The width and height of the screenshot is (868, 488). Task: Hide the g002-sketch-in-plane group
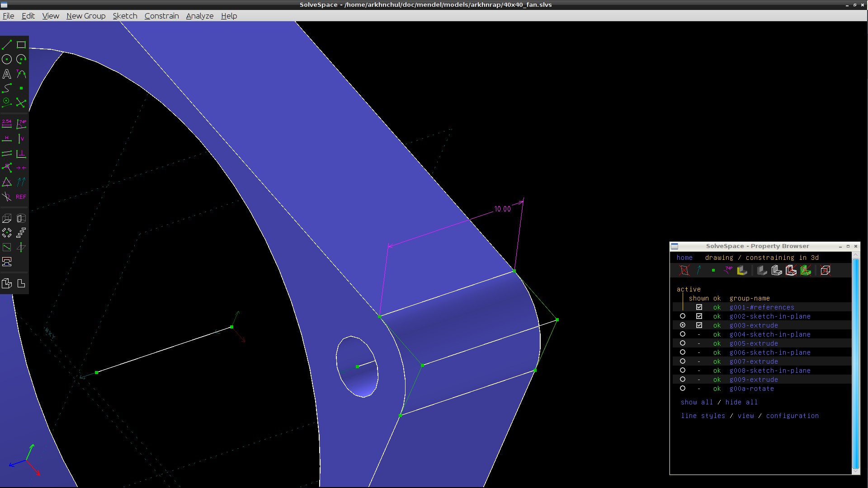click(x=699, y=316)
